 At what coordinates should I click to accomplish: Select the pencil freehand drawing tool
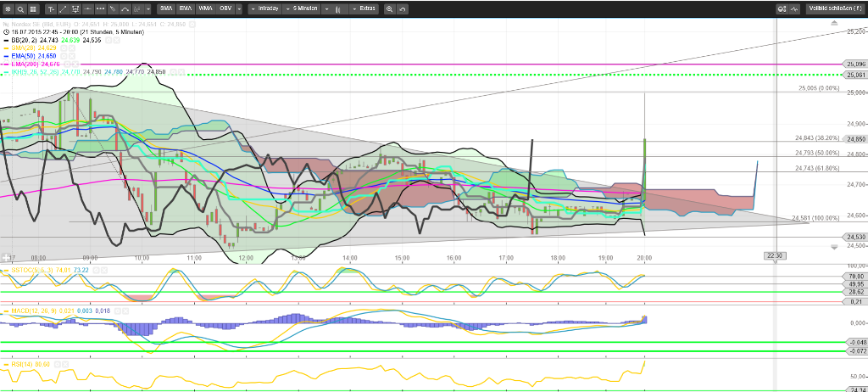click(x=113, y=8)
